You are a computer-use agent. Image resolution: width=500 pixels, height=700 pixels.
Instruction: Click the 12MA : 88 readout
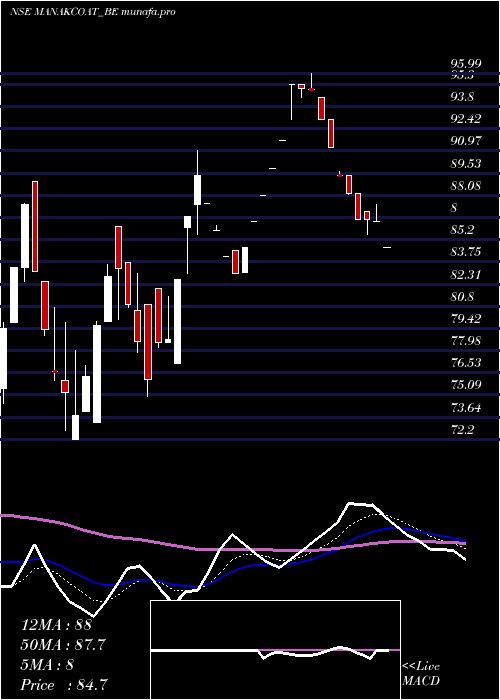[x=56, y=625]
